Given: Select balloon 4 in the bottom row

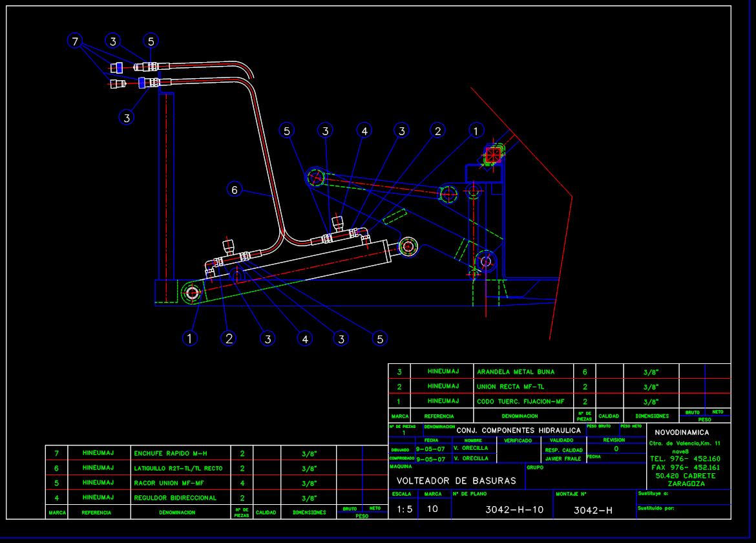Looking at the screenshot, I should coord(304,338).
